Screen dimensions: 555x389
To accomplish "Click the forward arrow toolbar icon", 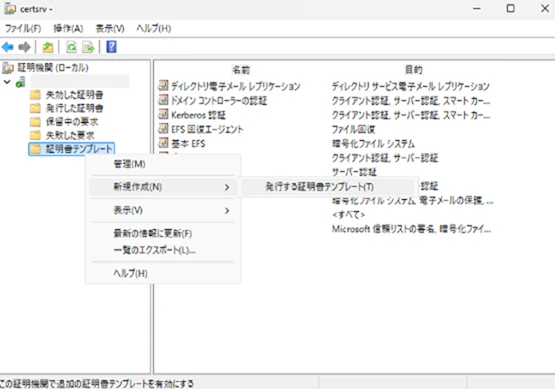I will click(24, 47).
